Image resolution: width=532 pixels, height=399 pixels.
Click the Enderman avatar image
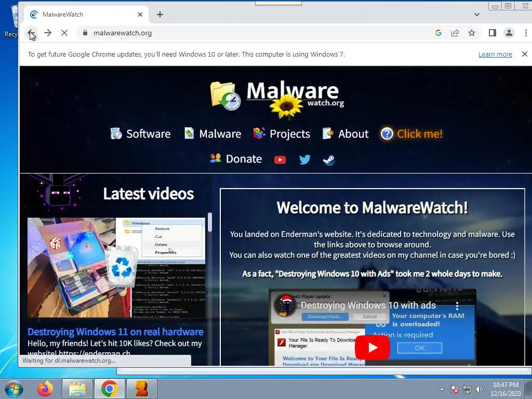point(58,192)
